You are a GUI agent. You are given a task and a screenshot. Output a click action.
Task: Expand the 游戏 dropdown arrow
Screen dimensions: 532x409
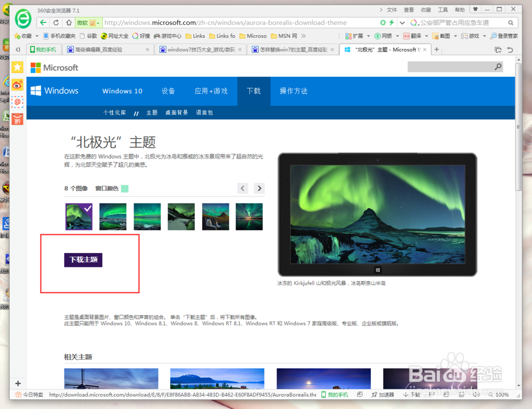pyautogui.click(x=485, y=36)
